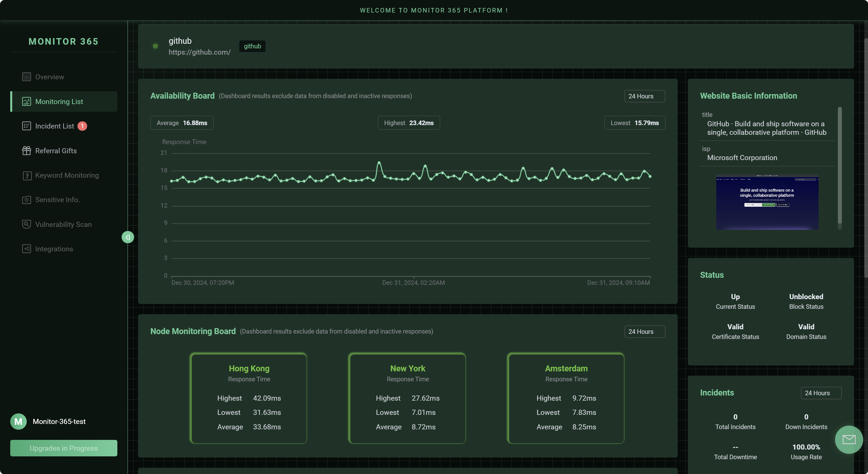Select Referral Gifts in sidebar
868x474 pixels.
point(64,151)
